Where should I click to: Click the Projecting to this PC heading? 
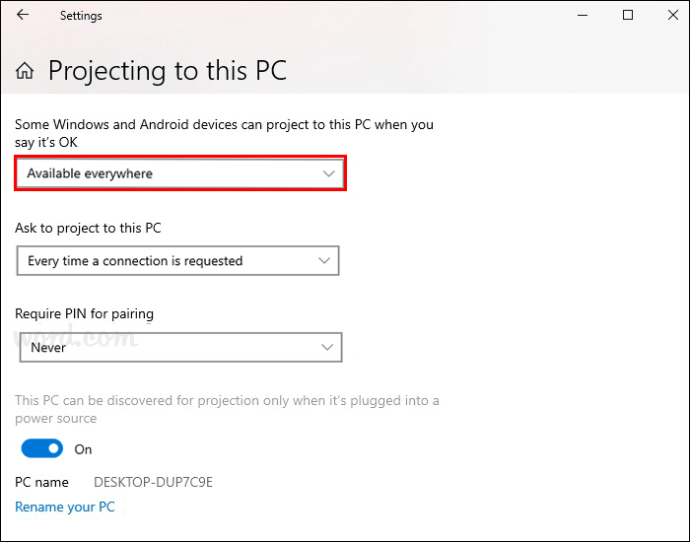coord(167,71)
